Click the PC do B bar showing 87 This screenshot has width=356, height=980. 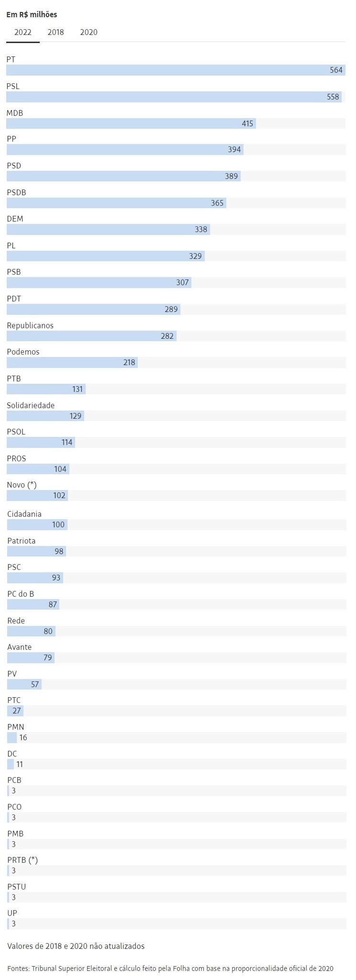tap(33, 604)
